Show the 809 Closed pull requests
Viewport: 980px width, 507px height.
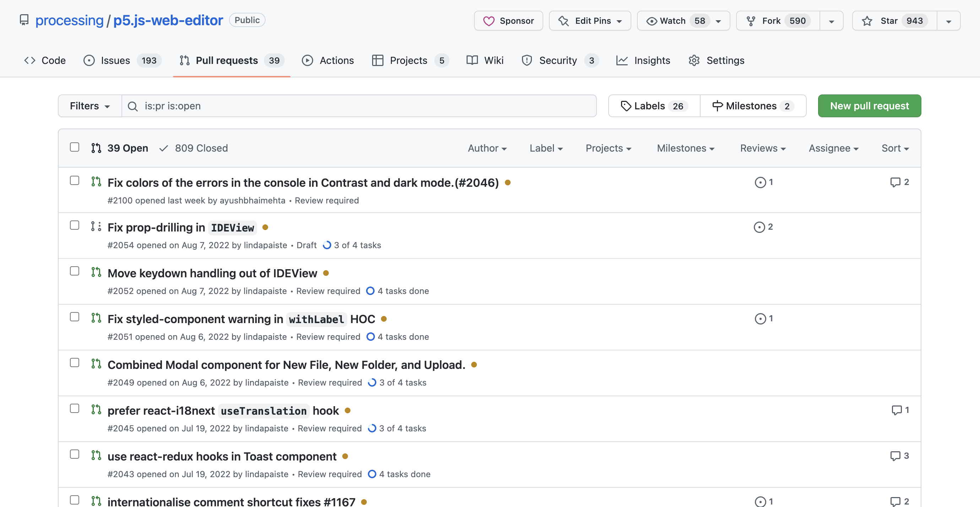pyautogui.click(x=194, y=148)
